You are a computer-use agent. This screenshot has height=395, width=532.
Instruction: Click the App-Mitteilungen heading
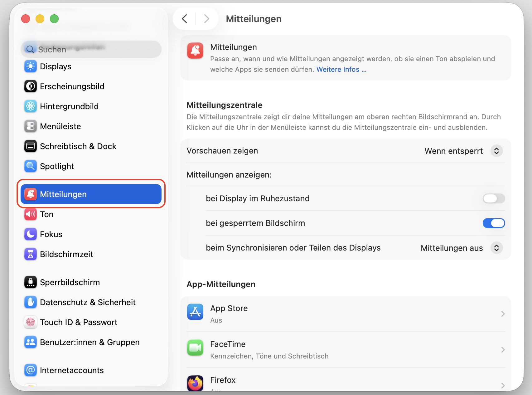pos(221,284)
